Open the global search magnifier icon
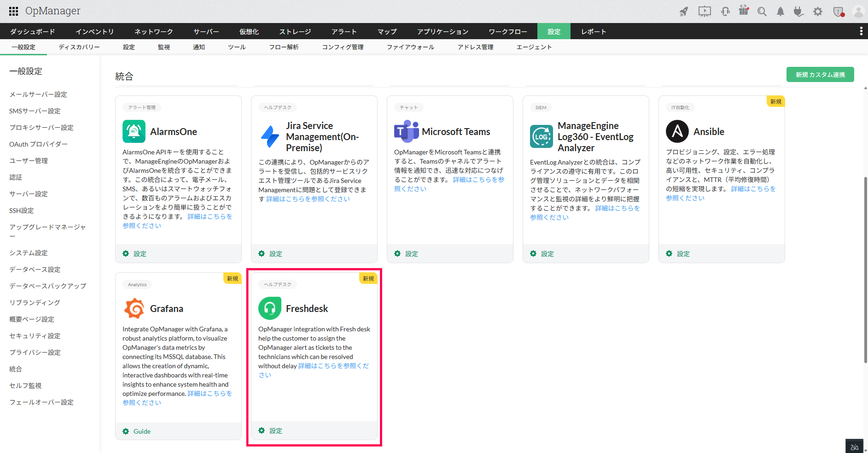This screenshot has height=453, width=868. coord(762,11)
